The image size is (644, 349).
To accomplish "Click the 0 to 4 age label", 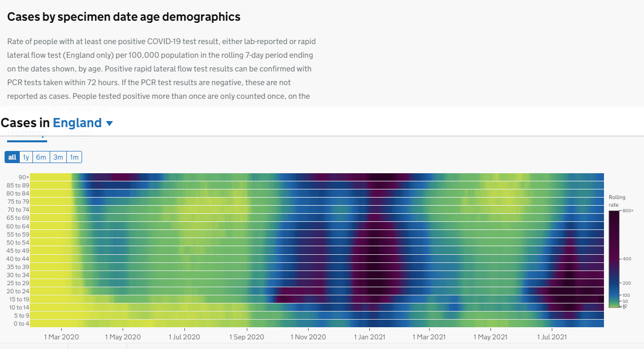I will point(21,324).
